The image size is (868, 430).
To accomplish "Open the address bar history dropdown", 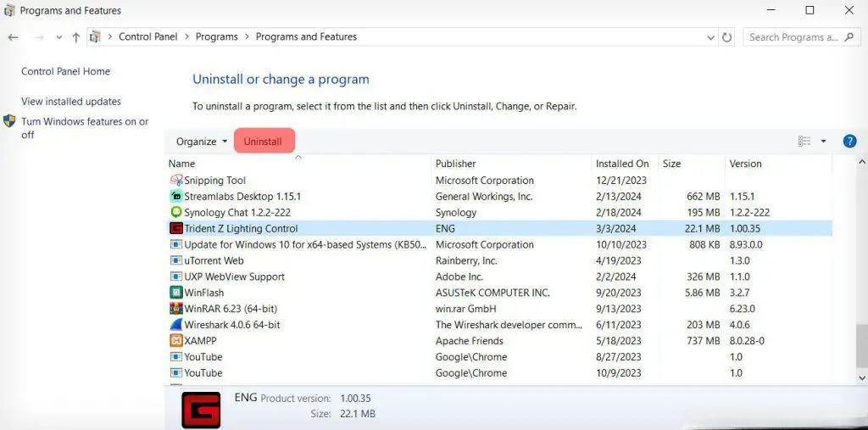I will (x=710, y=37).
